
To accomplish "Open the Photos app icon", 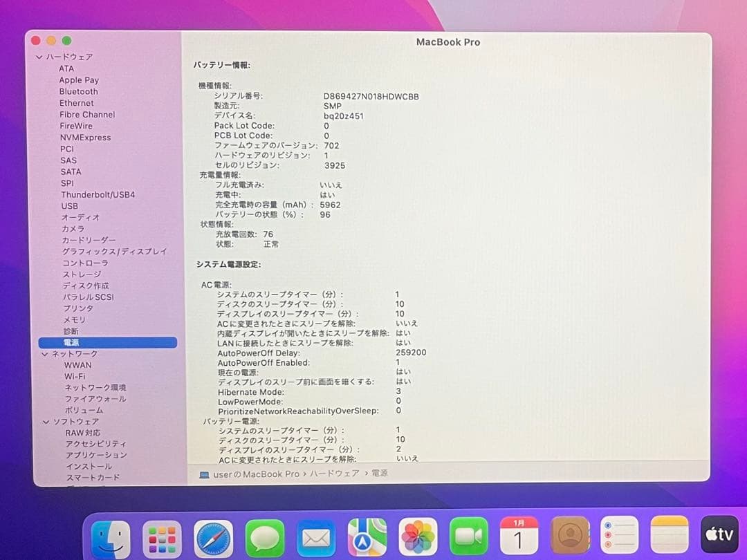I will pos(418,538).
